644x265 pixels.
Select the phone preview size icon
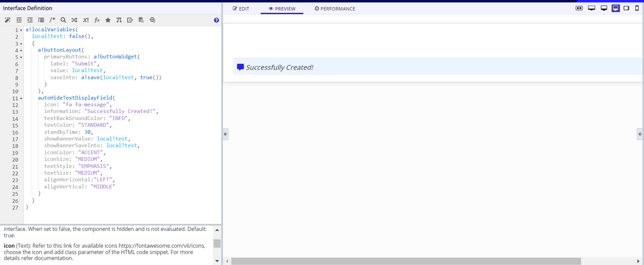click(x=637, y=8)
